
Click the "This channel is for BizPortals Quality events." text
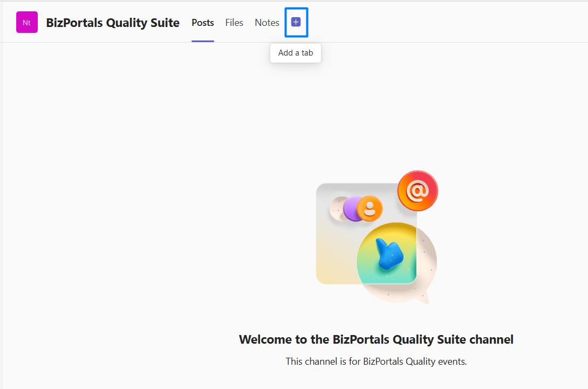pos(376,361)
